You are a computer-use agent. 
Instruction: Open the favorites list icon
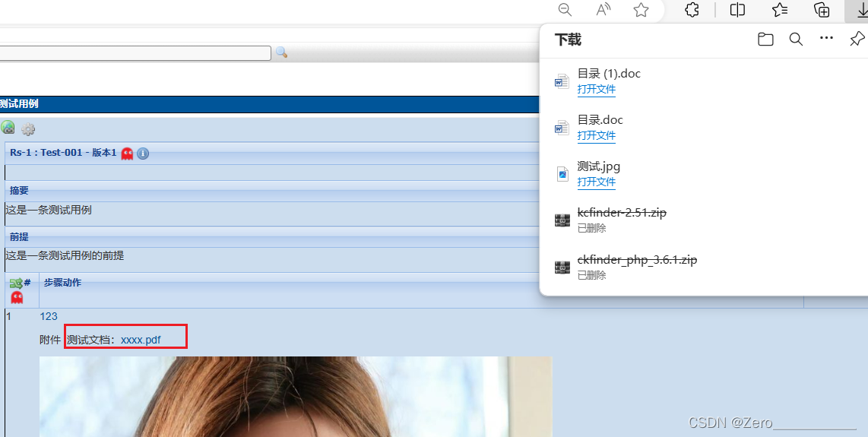click(780, 10)
